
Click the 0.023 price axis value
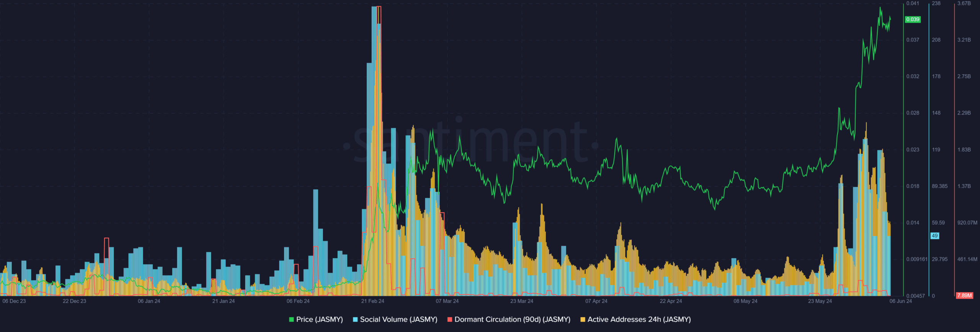[x=913, y=150]
